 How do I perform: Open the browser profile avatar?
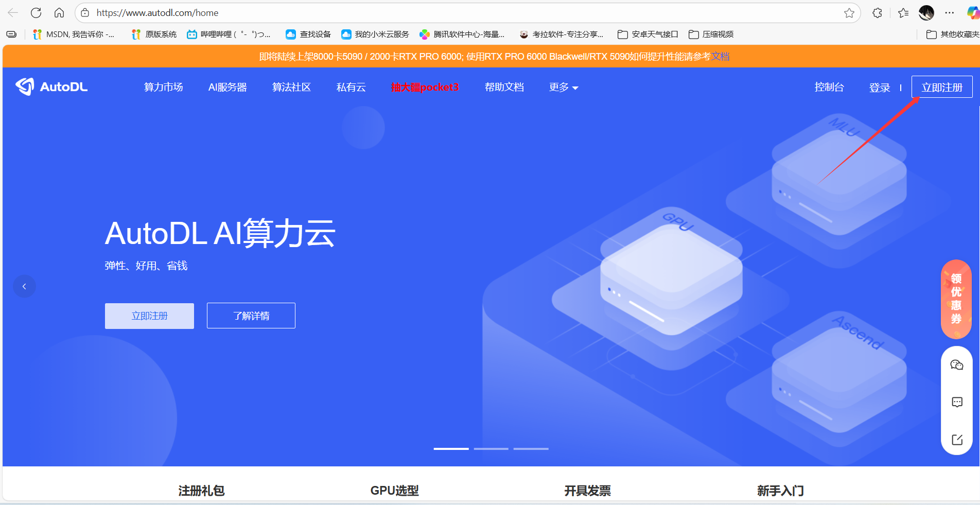926,13
